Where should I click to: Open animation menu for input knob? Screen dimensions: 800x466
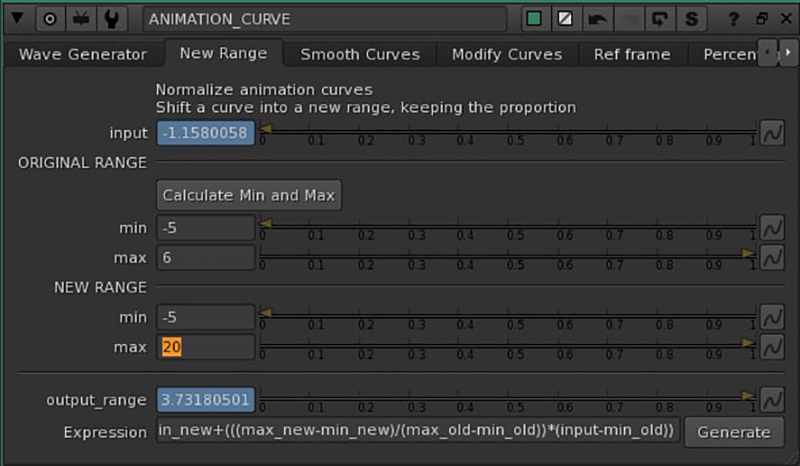pyautogui.click(x=772, y=133)
